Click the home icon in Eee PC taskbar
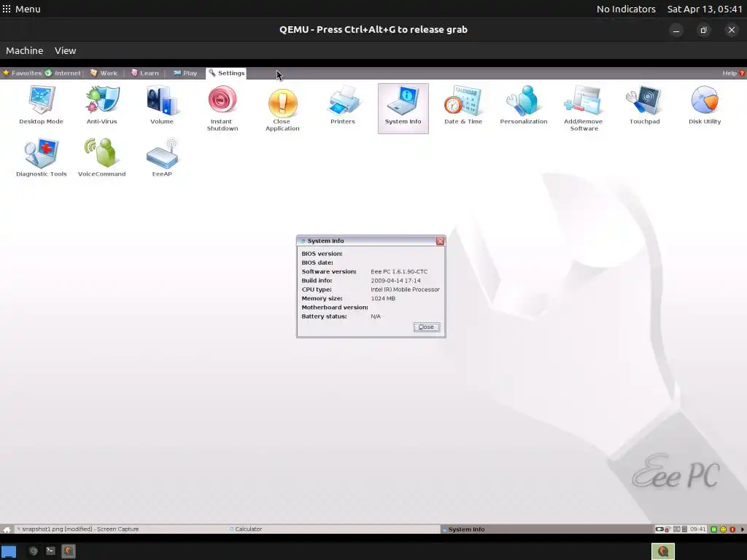The image size is (747, 560). 7,529
